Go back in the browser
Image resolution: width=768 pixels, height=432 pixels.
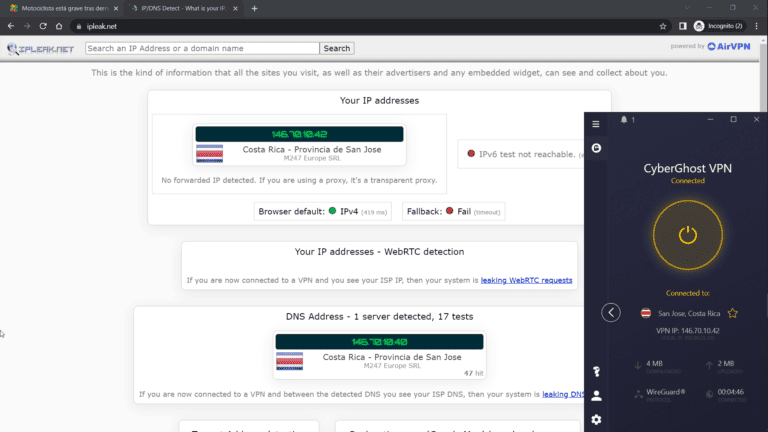point(11,26)
